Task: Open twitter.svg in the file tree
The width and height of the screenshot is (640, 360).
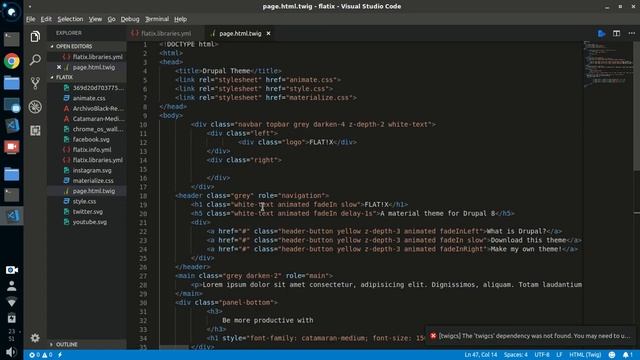Action: point(88,211)
